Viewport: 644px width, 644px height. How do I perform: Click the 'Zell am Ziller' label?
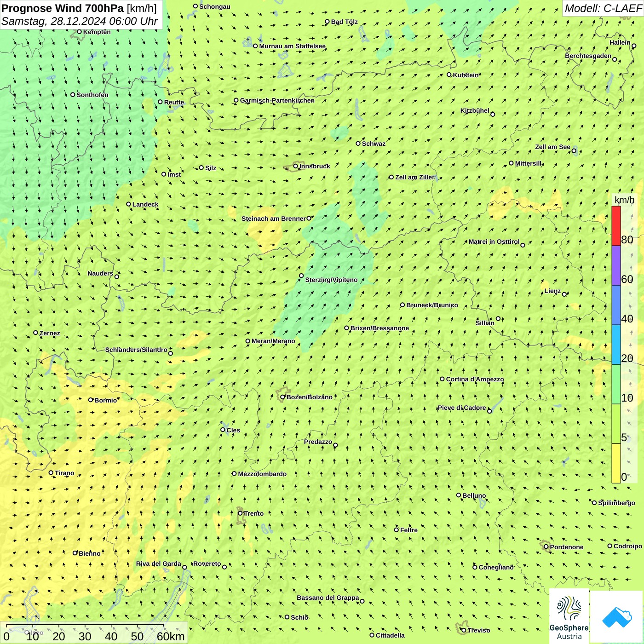click(x=415, y=177)
